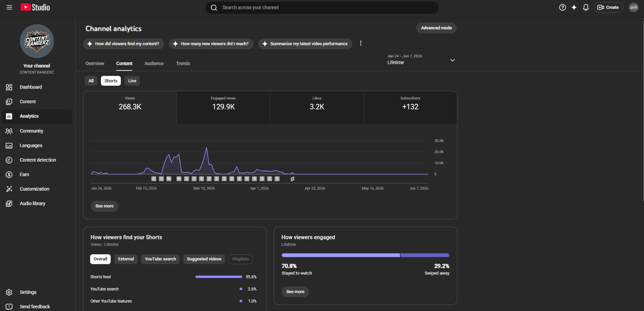This screenshot has width=644, height=311.
Task: Open Customization in the sidebar
Action: [x=37, y=189]
